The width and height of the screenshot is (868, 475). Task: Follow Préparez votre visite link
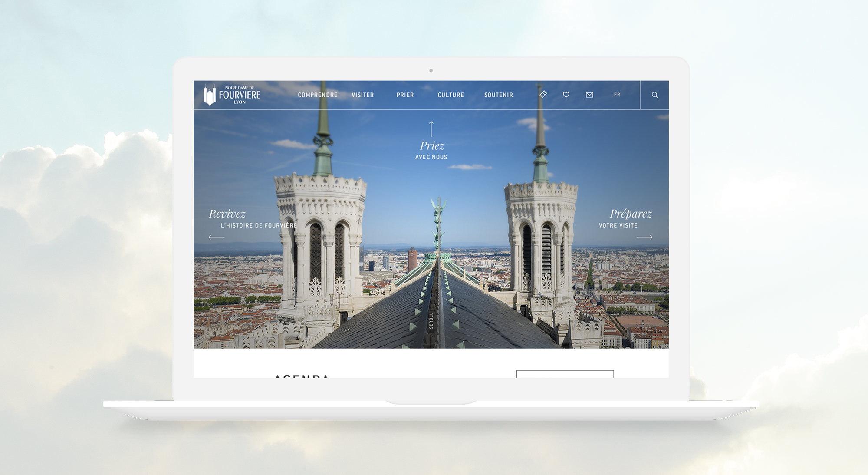point(625,218)
